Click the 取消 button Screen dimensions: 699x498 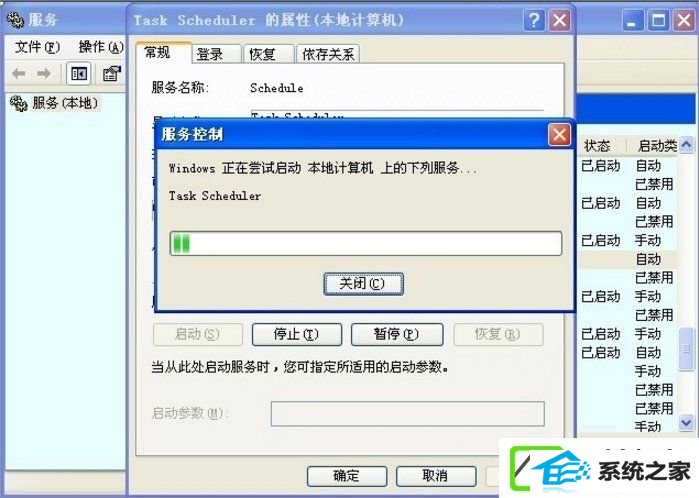point(436,476)
